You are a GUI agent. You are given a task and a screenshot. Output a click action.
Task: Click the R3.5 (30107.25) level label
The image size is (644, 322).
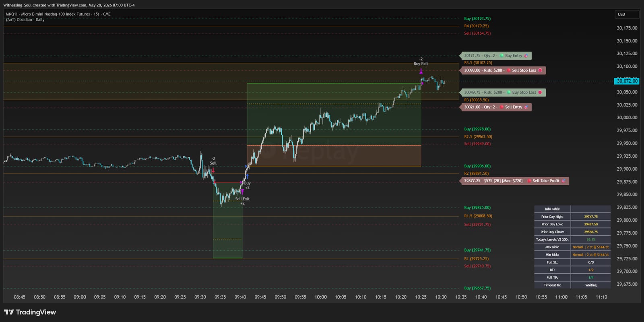coord(478,63)
